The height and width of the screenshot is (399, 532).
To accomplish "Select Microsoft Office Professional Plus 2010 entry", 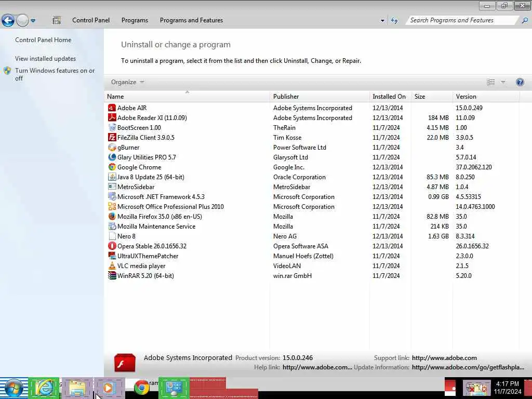I will (170, 207).
